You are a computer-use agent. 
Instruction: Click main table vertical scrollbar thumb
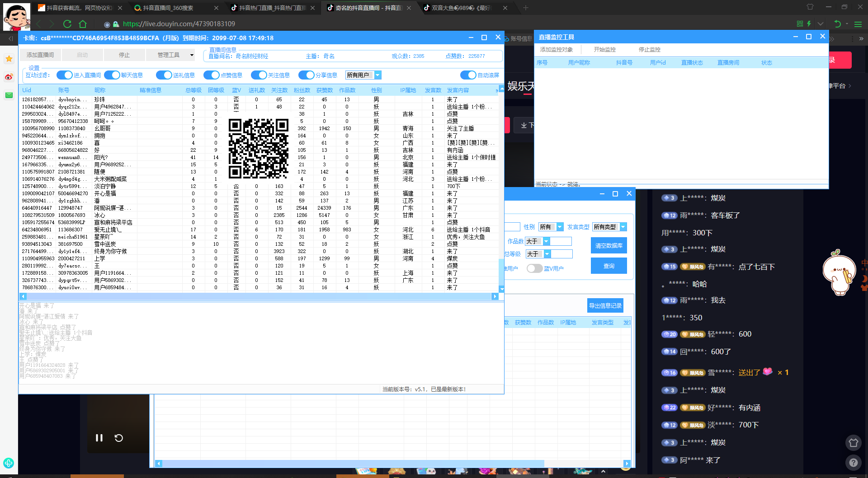[x=501, y=272]
